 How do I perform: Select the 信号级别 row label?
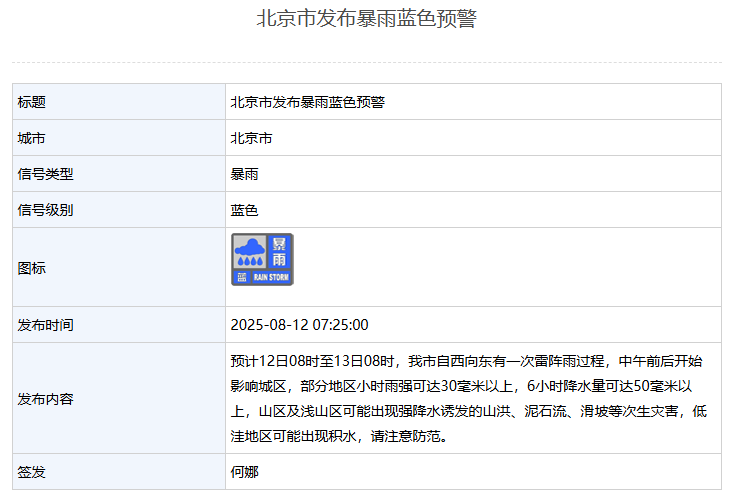coord(46,210)
